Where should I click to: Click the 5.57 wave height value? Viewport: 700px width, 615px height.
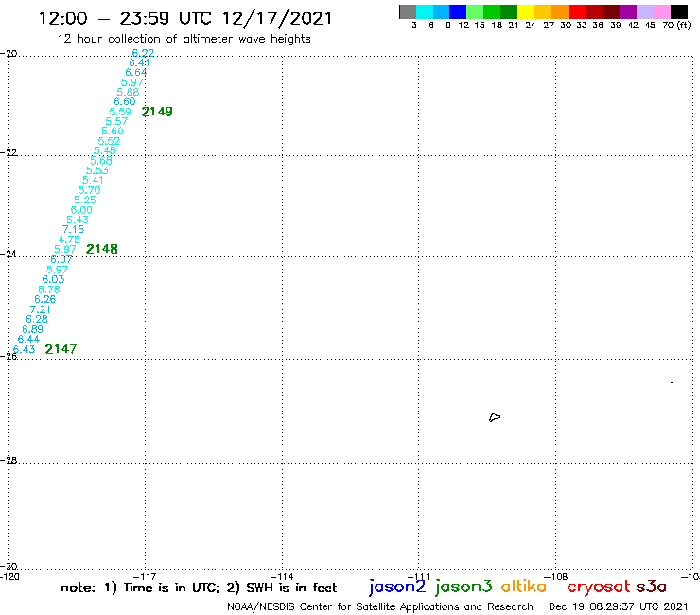[116, 121]
